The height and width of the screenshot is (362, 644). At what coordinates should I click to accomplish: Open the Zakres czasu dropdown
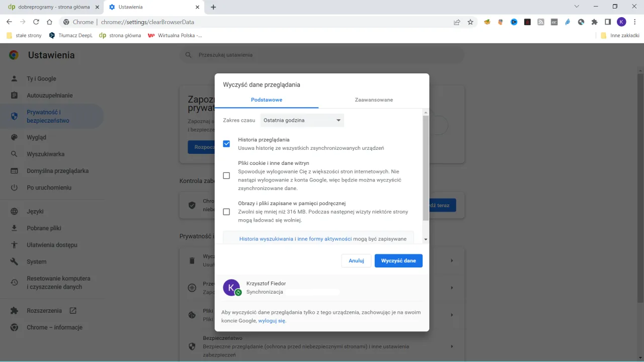pos(301,120)
